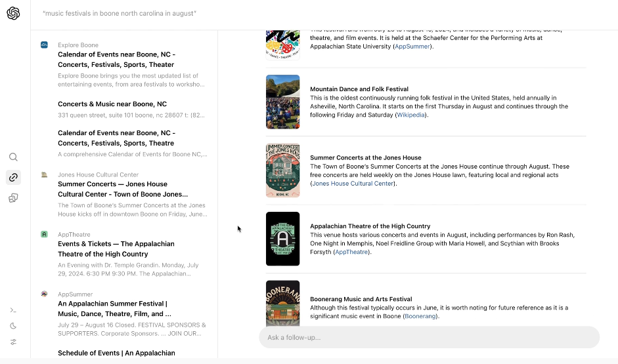Click 'Appalachian Theatre of the High Country' heading
The image size is (618, 364).
pos(370,226)
